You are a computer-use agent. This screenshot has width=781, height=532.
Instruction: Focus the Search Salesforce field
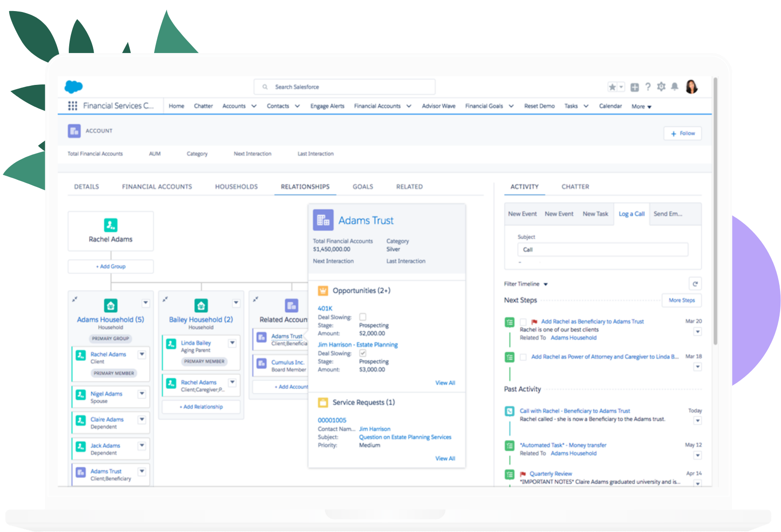pyautogui.click(x=345, y=87)
